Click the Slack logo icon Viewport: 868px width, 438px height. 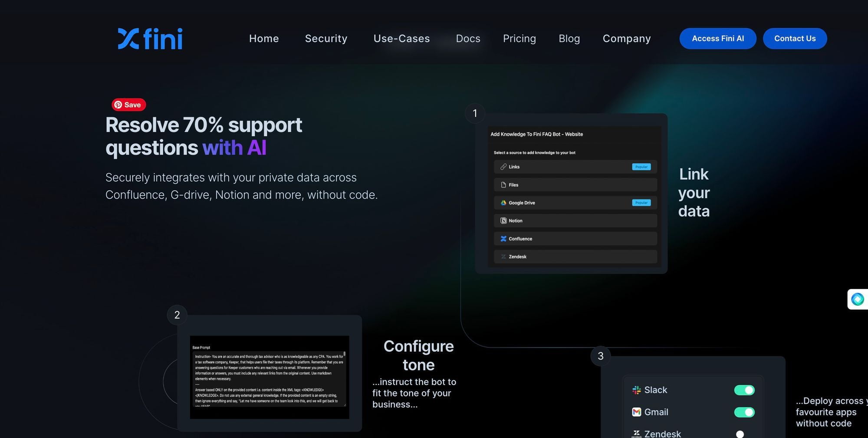click(637, 390)
